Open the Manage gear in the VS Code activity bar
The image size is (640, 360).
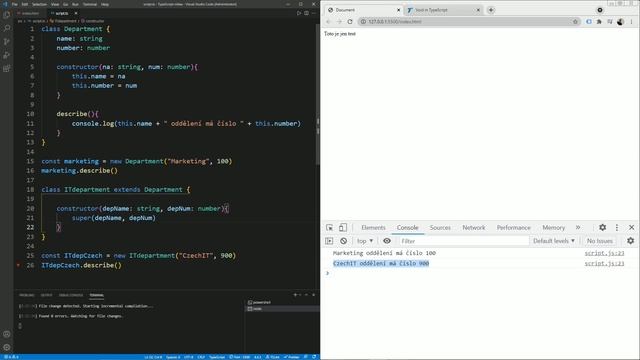[x=7, y=347]
